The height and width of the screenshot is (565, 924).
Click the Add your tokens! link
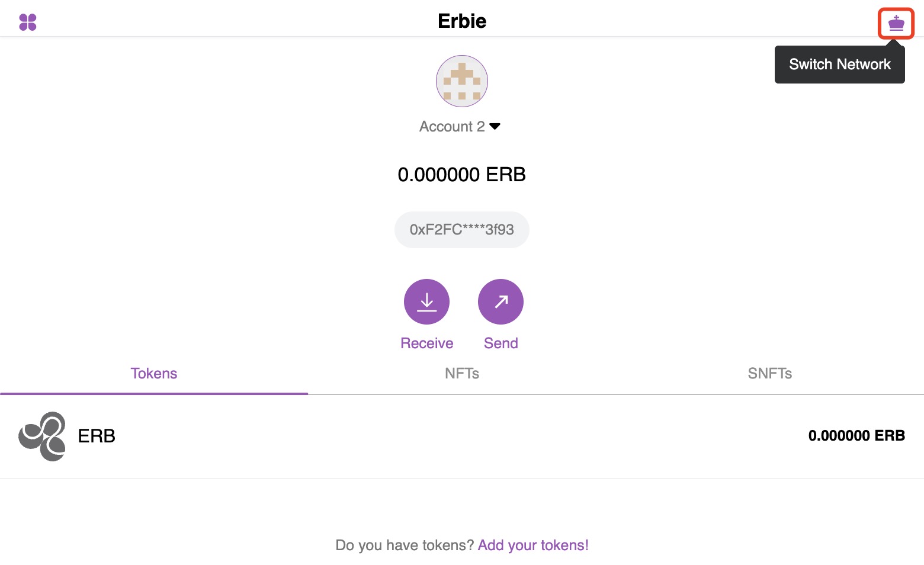[533, 545]
